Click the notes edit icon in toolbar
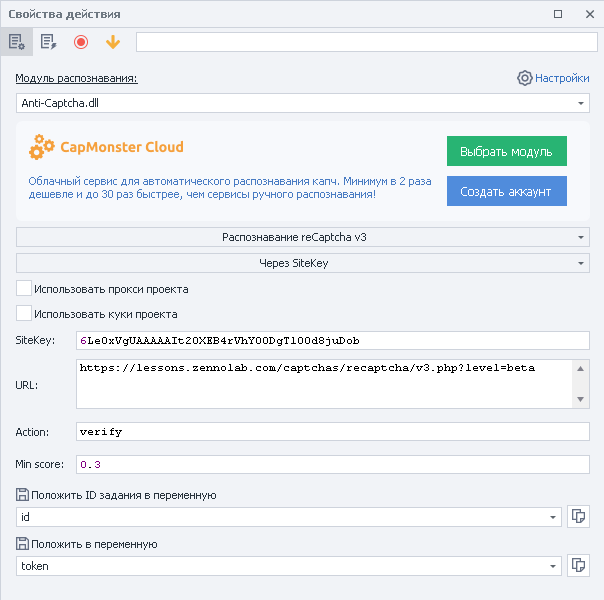 click(x=48, y=42)
